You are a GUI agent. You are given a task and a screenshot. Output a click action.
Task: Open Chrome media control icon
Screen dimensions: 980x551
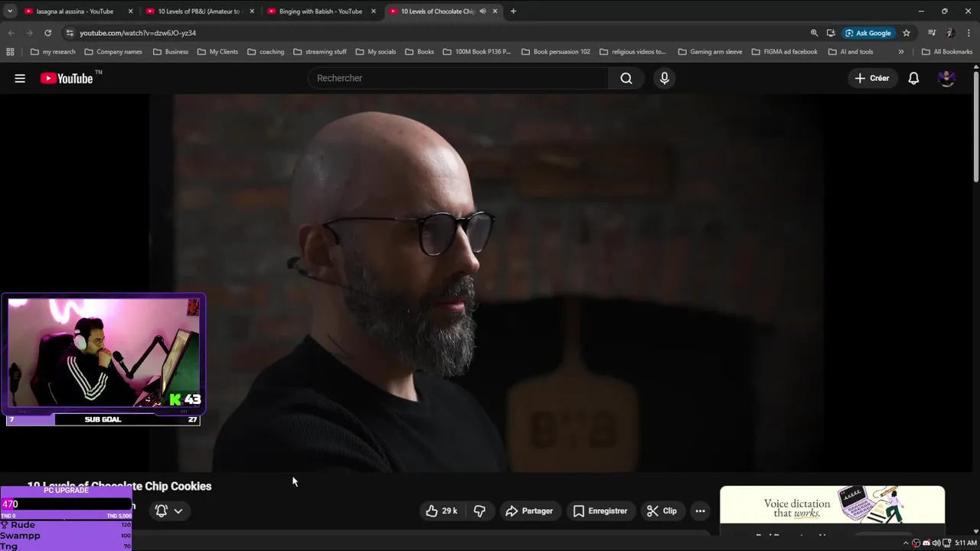[x=932, y=33]
